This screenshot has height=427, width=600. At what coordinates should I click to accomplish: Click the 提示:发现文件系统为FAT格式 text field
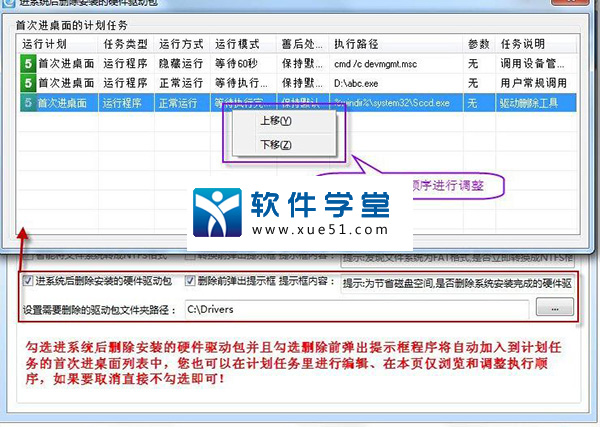coord(457,259)
